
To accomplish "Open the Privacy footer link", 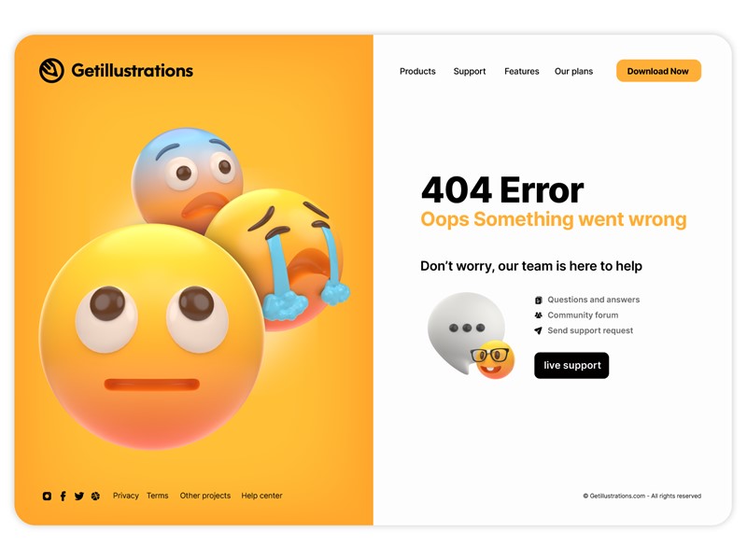I will 126,496.
